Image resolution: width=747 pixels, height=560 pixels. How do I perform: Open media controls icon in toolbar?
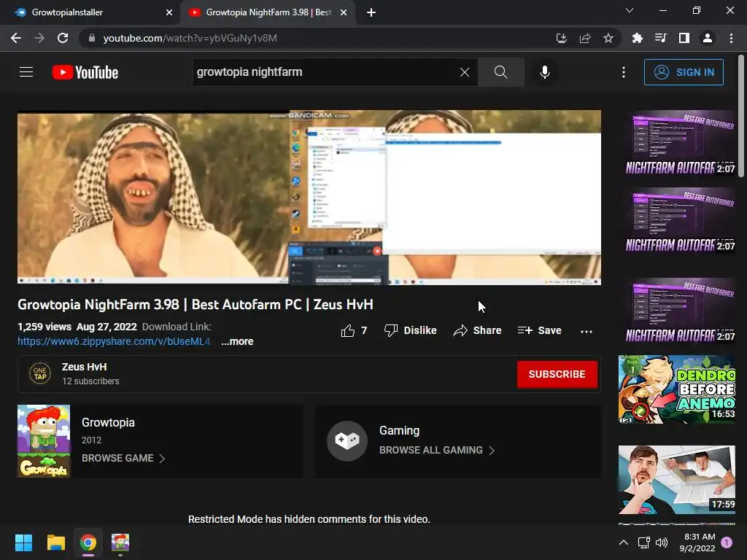tap(660, 38)
